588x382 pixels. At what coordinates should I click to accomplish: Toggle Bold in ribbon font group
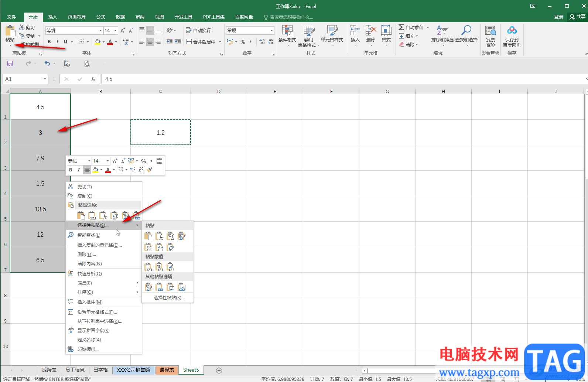point(49,42)
